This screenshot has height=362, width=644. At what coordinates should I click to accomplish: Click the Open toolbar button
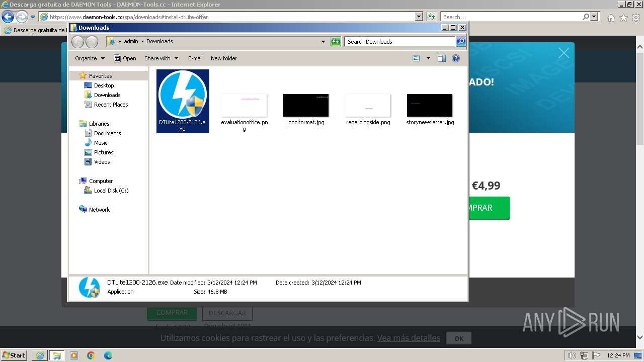click(125, 58)
